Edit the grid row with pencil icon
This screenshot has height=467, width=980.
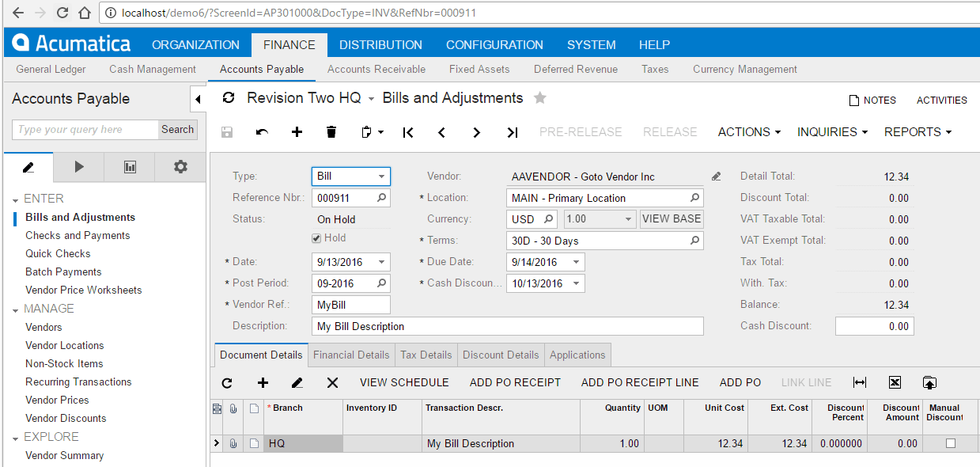297,382
